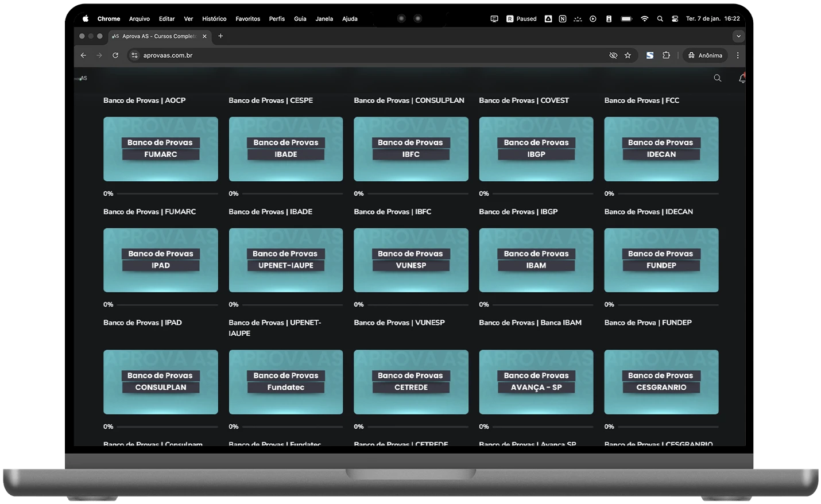Open site information icon in address bar
Viewport: 821px width, 504px height.
point(134,56)
